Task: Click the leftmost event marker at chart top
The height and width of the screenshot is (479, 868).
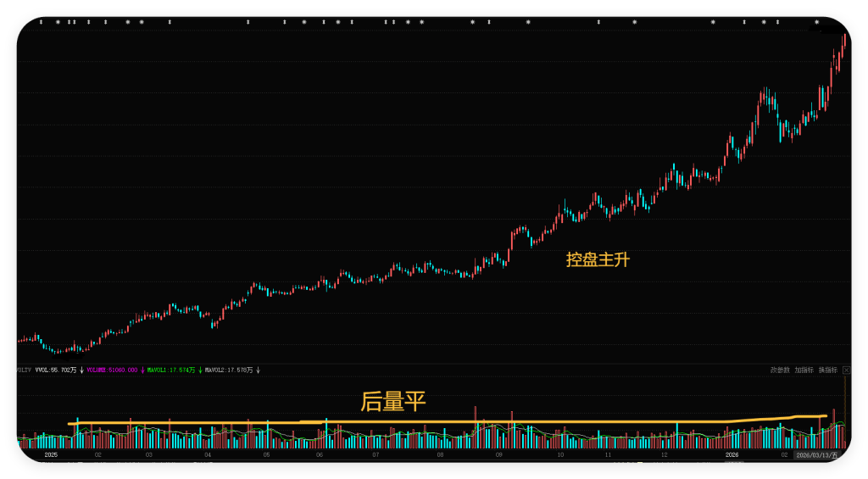Action: pos(40,22)
